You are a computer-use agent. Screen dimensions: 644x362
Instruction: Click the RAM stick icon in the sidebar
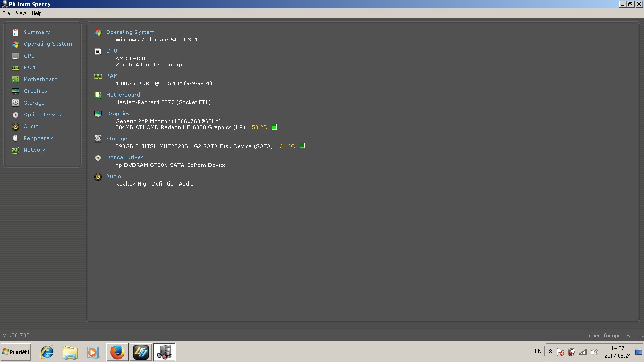16,67
